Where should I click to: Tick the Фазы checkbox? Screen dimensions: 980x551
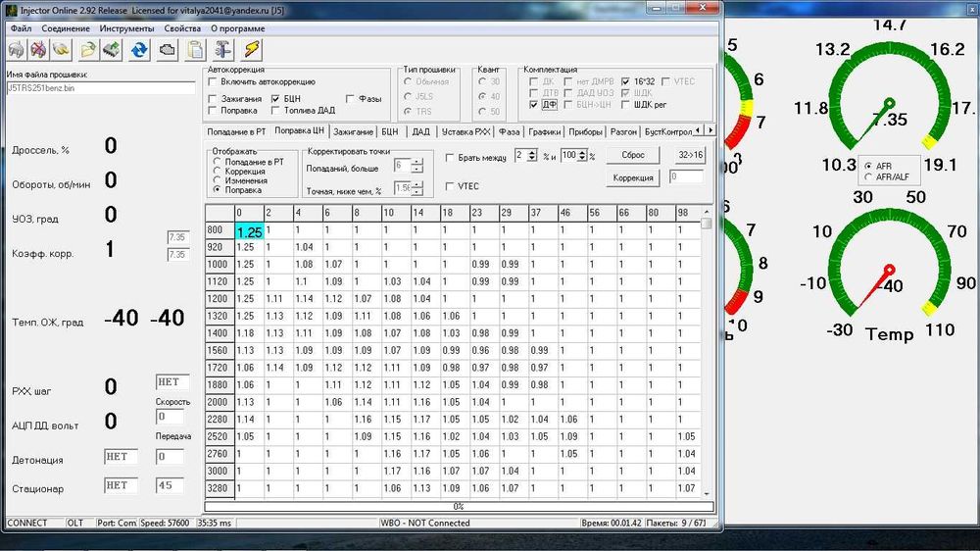pos(351,99)
